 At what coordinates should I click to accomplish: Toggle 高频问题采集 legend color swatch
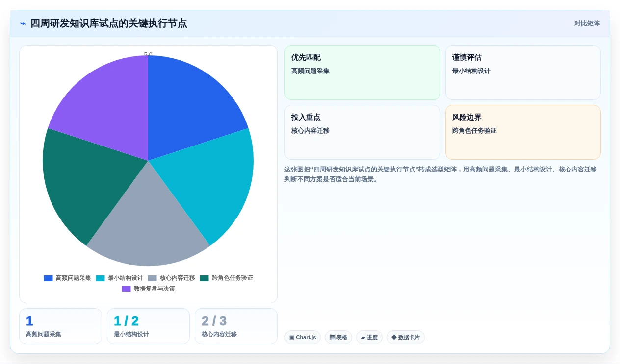point(48,278)
